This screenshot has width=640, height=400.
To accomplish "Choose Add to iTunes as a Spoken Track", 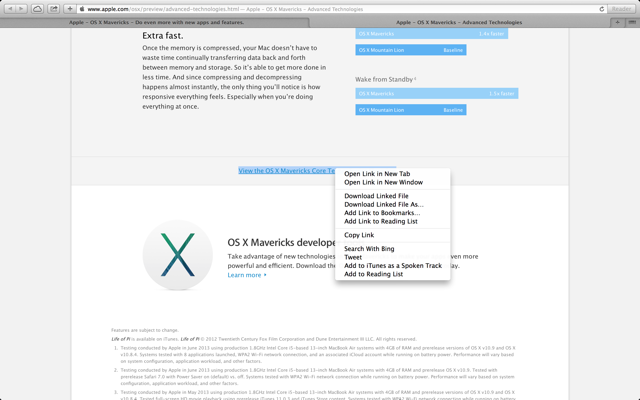I will [393, 266].
